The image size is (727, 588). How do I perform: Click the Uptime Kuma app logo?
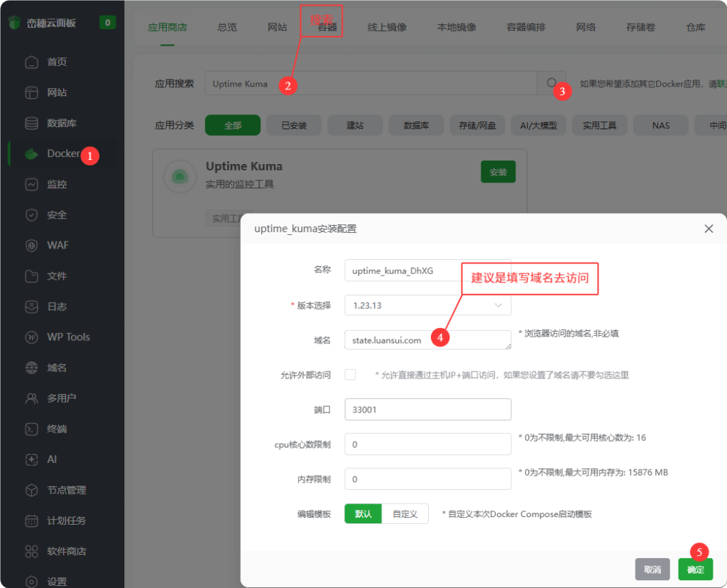[180, 177]
